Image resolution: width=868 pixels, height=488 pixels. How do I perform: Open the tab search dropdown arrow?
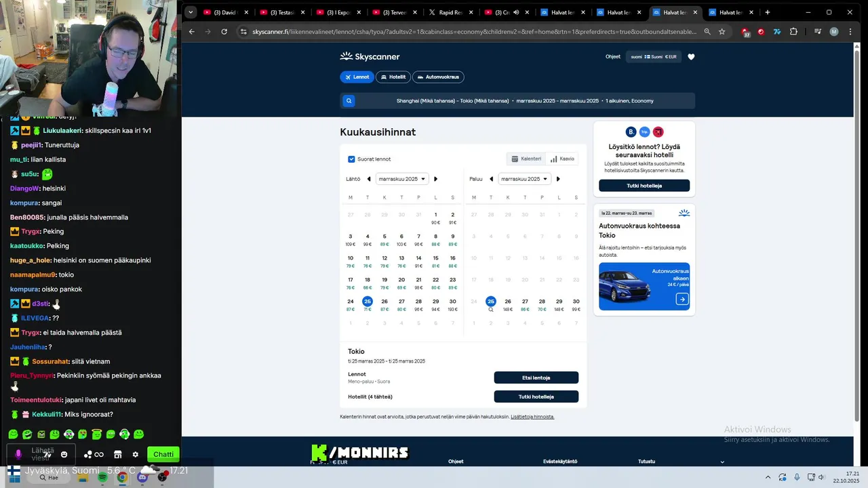191,12
